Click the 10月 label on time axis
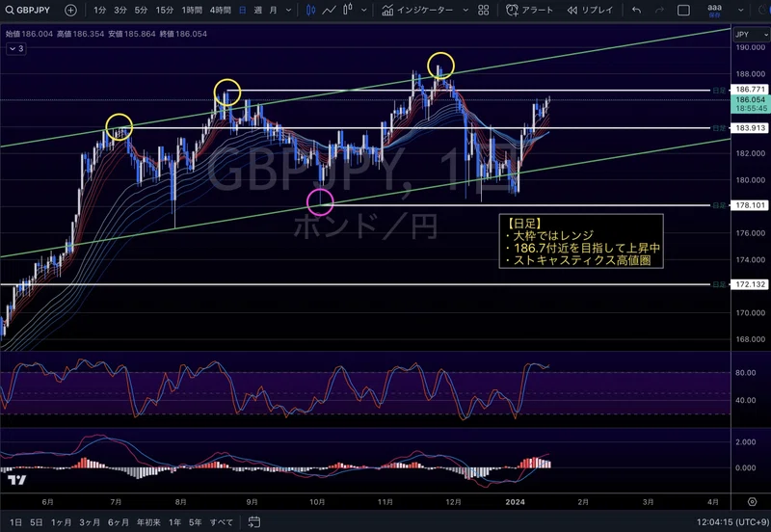Image resolution: width=771 pixels, height=532 pixels. pos(317,502)
